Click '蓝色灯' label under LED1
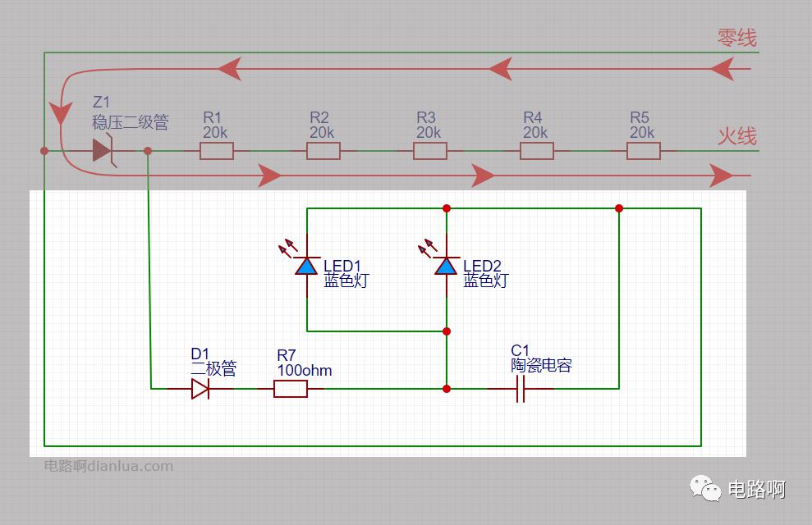The width and height of the screenshot is (812, 525). (346, 281)
